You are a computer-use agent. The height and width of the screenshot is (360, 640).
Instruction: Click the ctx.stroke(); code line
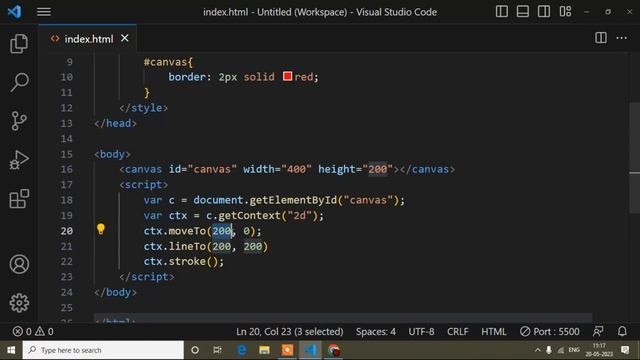click(x=184, y=261)
